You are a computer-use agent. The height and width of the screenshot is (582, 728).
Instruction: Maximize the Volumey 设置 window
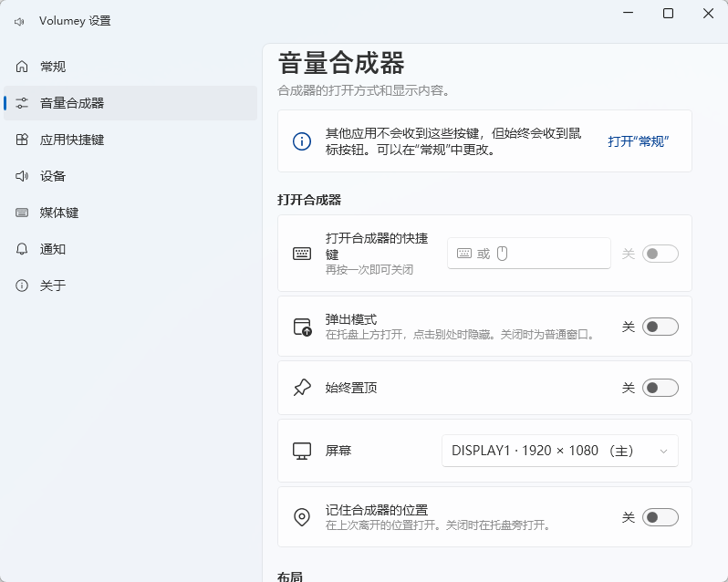pos(668,13)
